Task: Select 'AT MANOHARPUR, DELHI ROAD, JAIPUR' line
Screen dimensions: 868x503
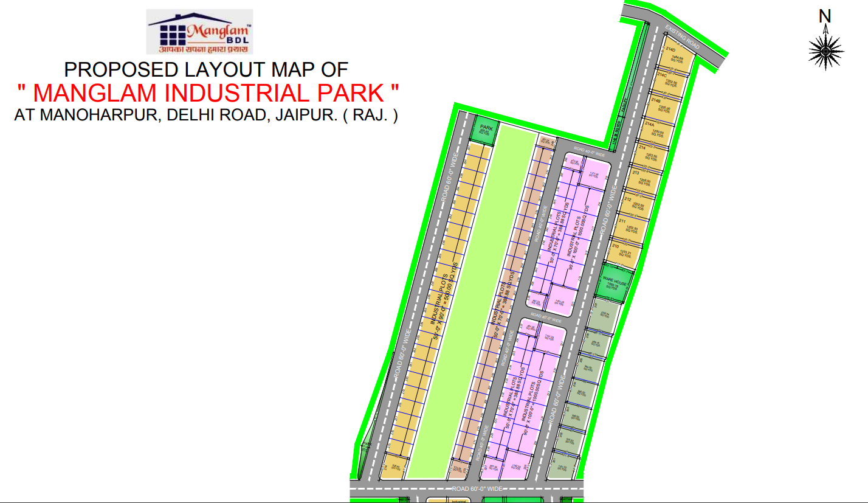Action: (x=206, y=115)
